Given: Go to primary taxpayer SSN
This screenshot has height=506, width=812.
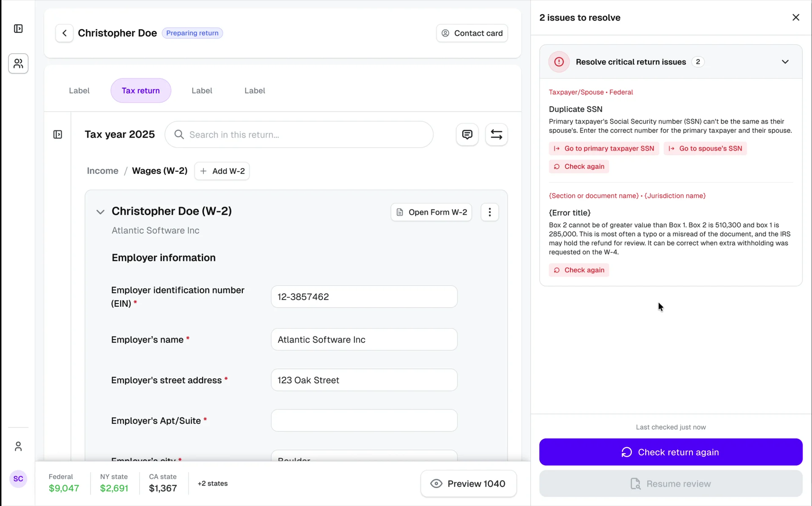Looking at the screenshot, I should [604, 148].
